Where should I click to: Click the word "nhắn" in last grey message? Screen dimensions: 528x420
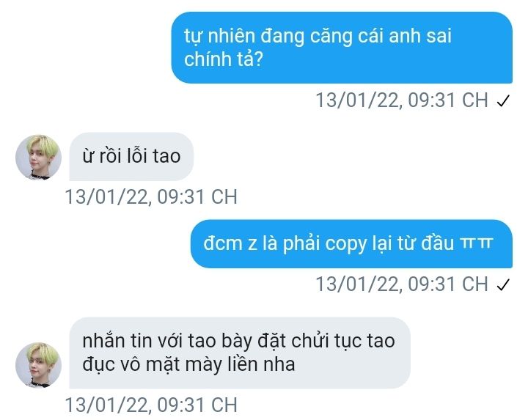(103, 341)
